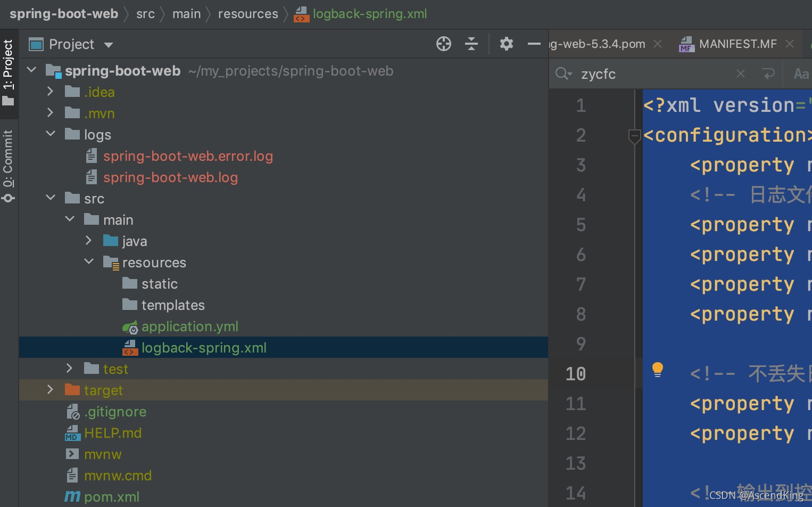The height and width of the screenshot is (507, 812).
Task: Click resources in the breadcrumb path
Action: 248,14
